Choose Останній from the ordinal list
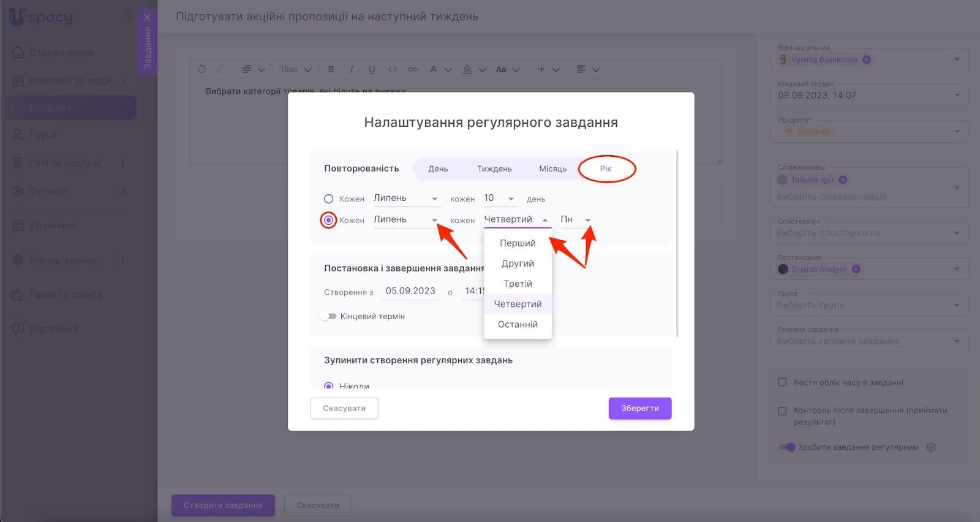 click(518, 324)
